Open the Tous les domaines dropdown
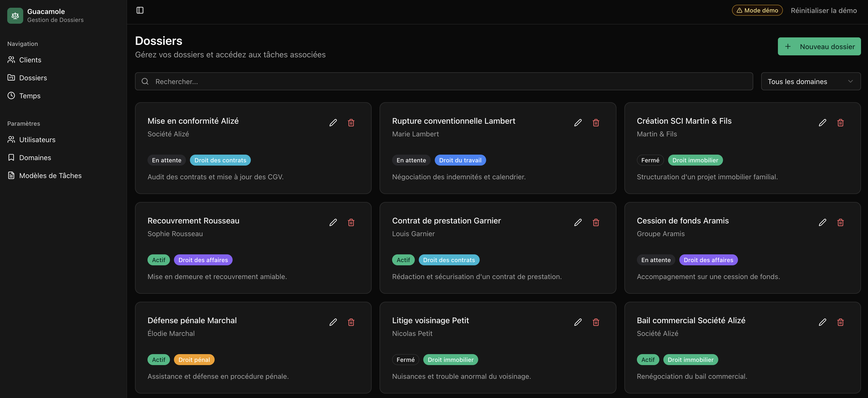The image size is (868, 398). [810, 82]
